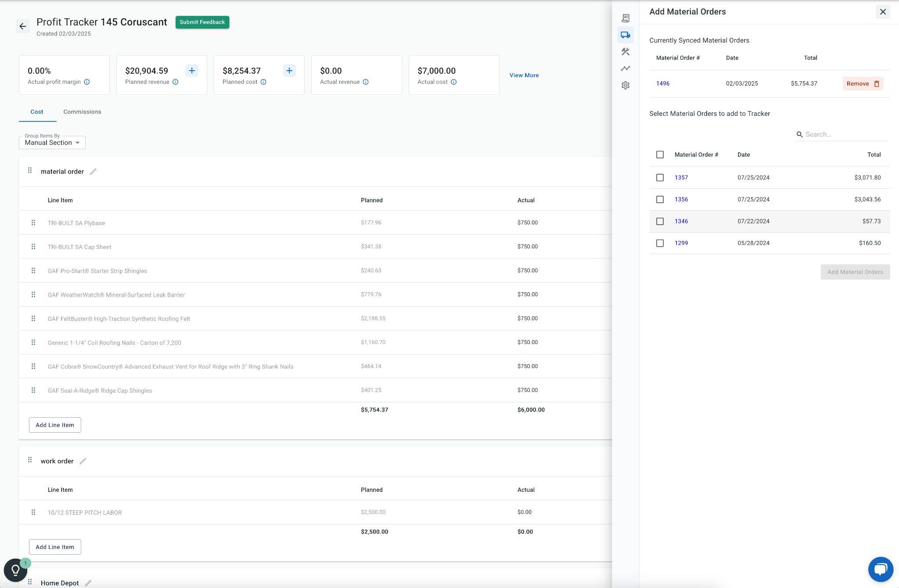Viewport: 899px width, 588px height.
Task: Click plus icon on Planned revenue card
Action: coord(192,71)
